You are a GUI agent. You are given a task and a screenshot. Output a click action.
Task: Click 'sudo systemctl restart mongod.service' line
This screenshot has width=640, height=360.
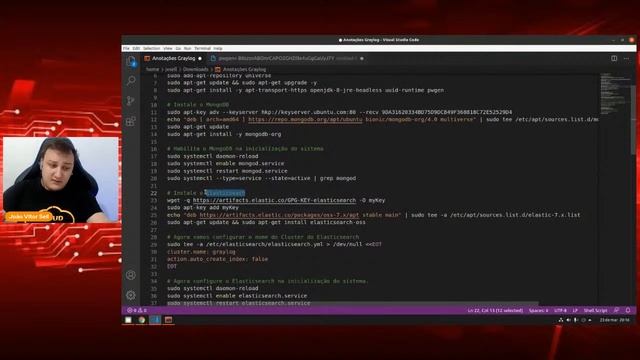point(227,171)
